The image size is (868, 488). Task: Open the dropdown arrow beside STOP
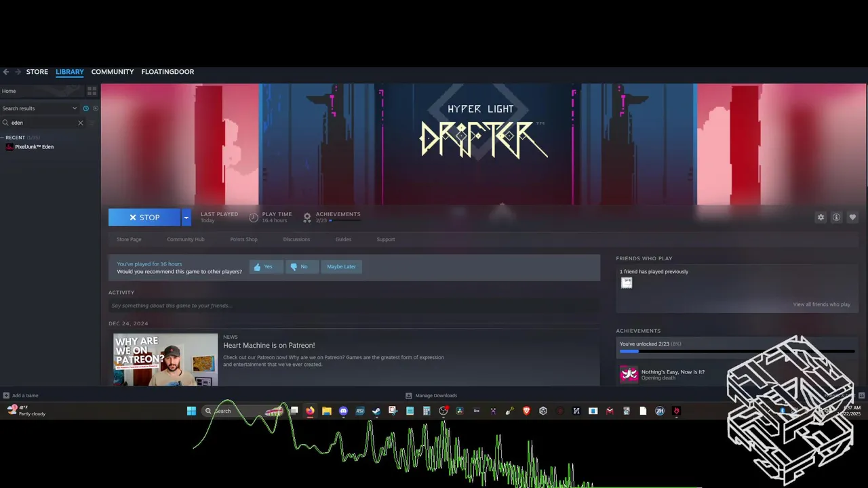[186, 218]
